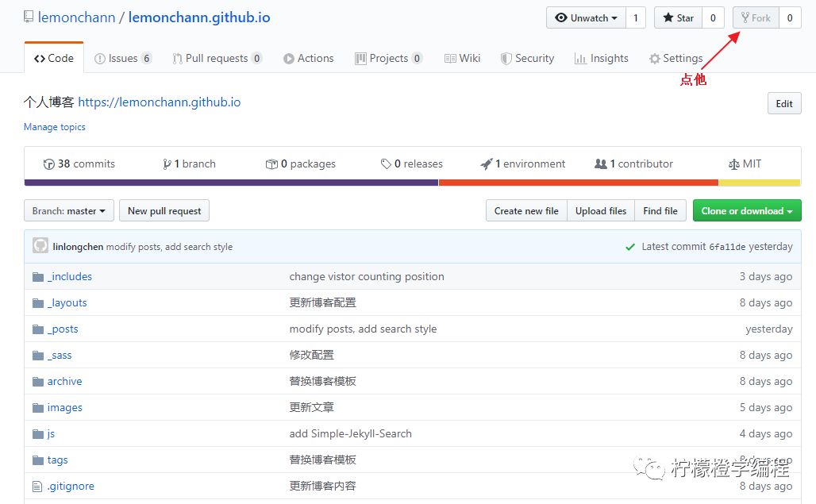
Task: Click the tag icon beside 0 releases
Action: (x=386, y=164)
